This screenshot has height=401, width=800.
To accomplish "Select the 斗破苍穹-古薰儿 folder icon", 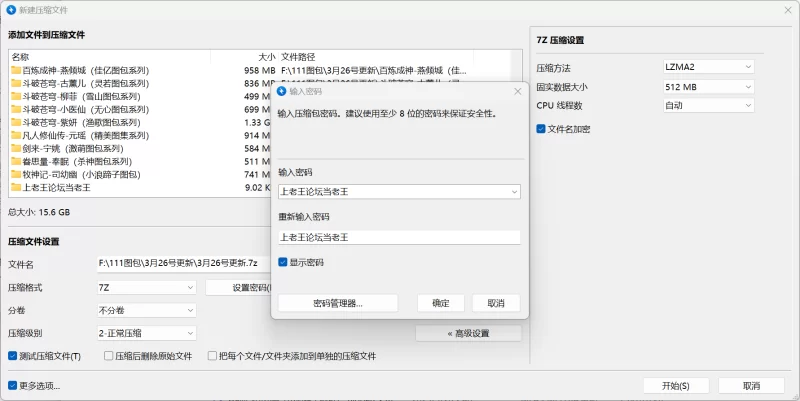I will click(16, 84).
